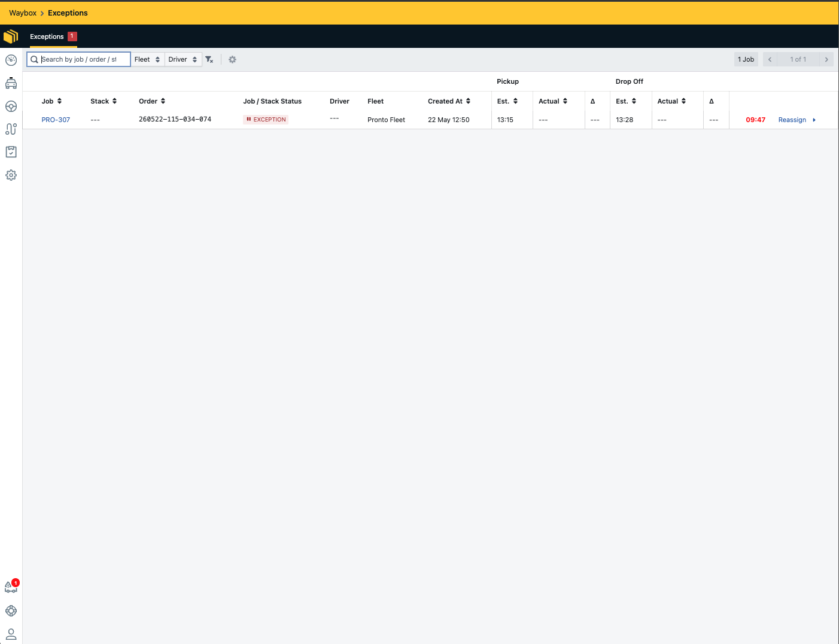Select the Exceptions tab
This screenshot has width=839, height=644.
click(53, 37)
